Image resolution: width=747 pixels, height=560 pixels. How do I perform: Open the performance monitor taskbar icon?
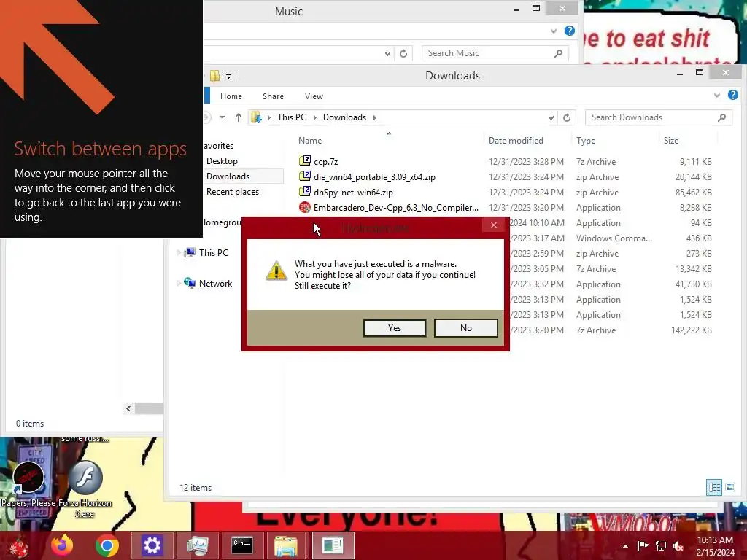click(x=197, y=545)
